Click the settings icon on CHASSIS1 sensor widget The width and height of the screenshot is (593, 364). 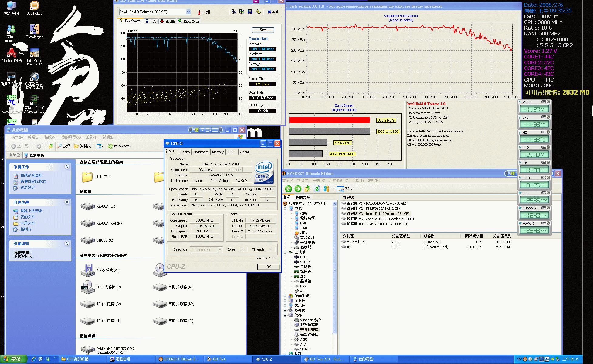pos(544,208)
